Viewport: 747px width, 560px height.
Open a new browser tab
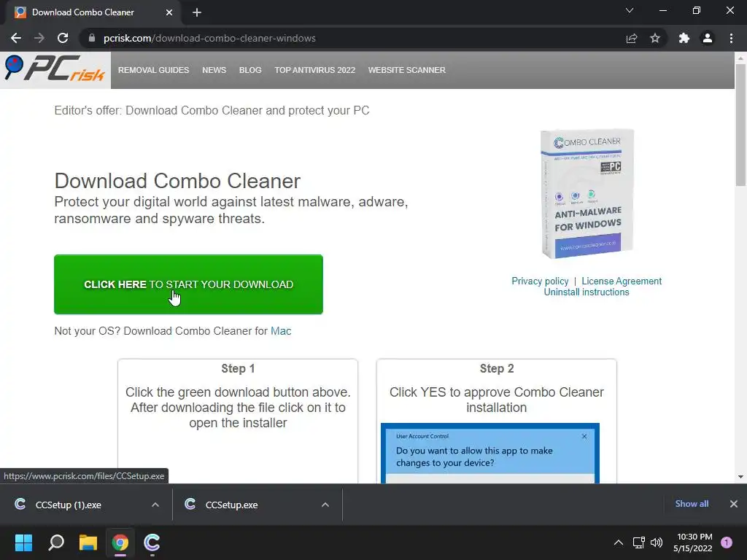197,12
